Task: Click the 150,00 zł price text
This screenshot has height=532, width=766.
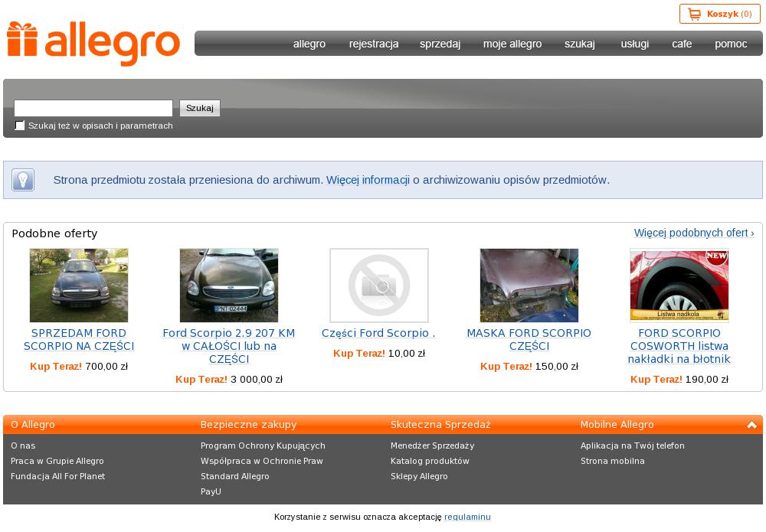Action: point(557,367)
